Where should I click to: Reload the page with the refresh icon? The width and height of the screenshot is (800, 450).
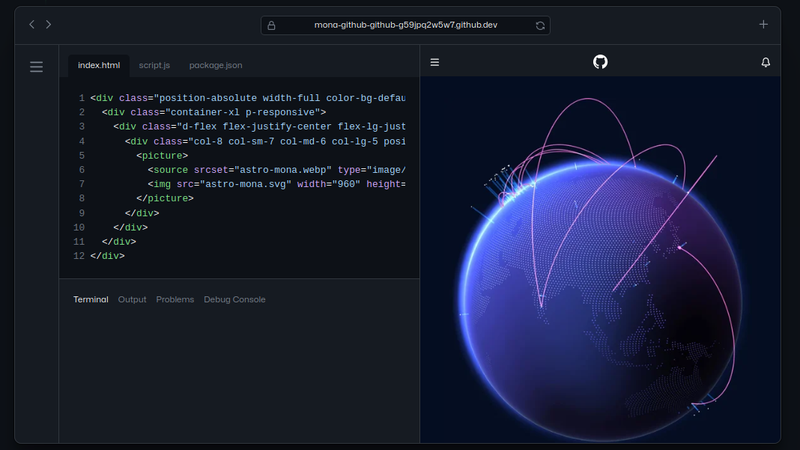(x=540, y=26)
